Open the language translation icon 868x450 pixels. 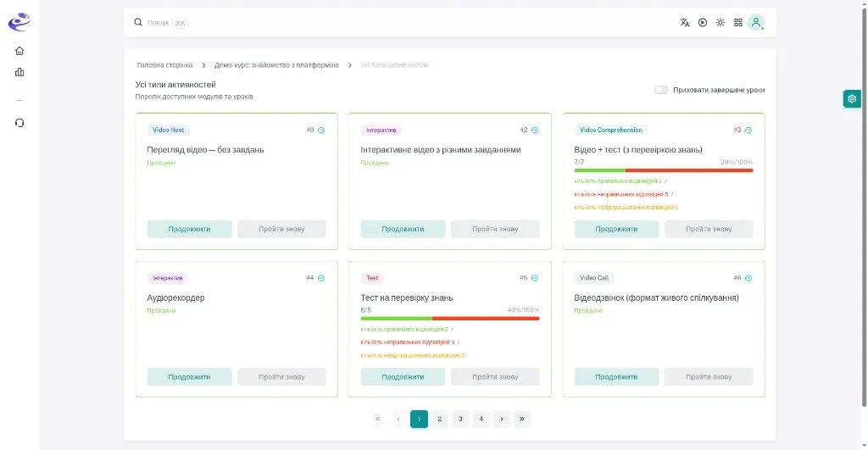point(685,23)
